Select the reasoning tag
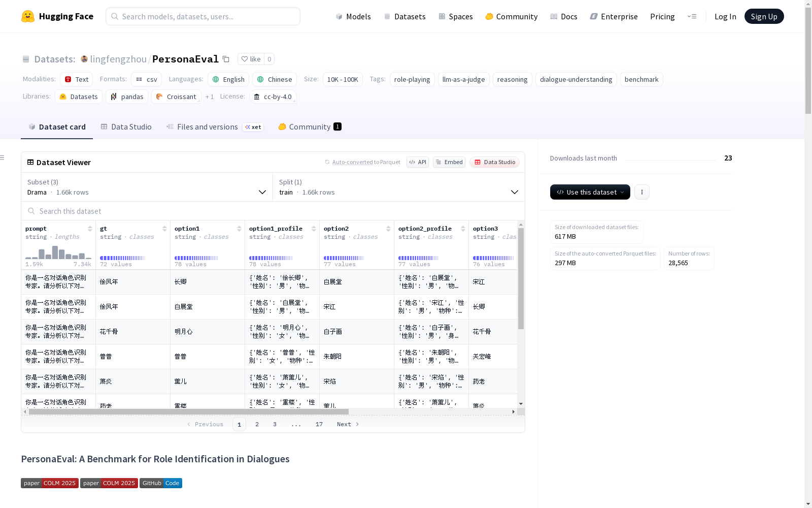Screen dimensions: 812x508 pos(513,79)
